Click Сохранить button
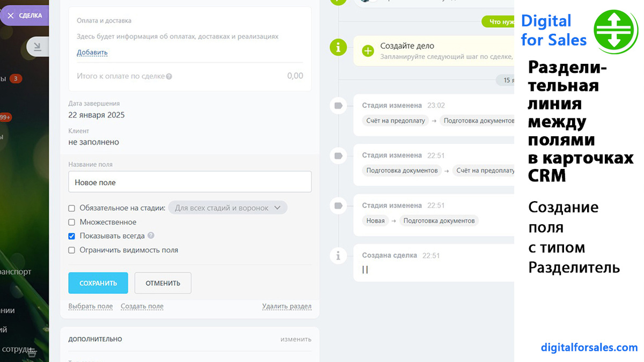Screen dimensions: 644x362 (98, 283)
